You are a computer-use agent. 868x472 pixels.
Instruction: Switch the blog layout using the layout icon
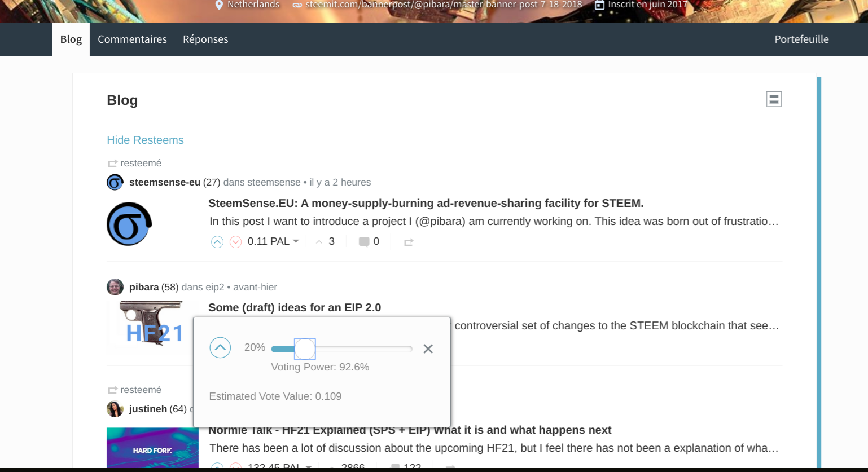(774, 99)
